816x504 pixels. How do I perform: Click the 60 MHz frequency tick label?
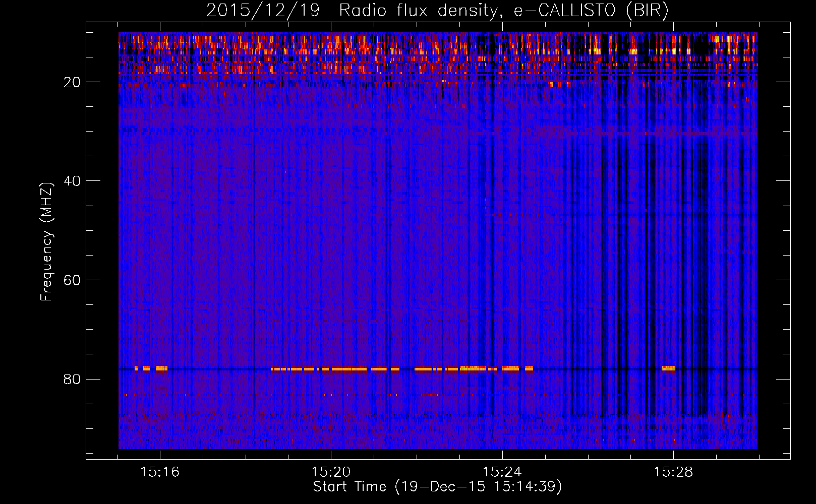[x=72, y=280]
